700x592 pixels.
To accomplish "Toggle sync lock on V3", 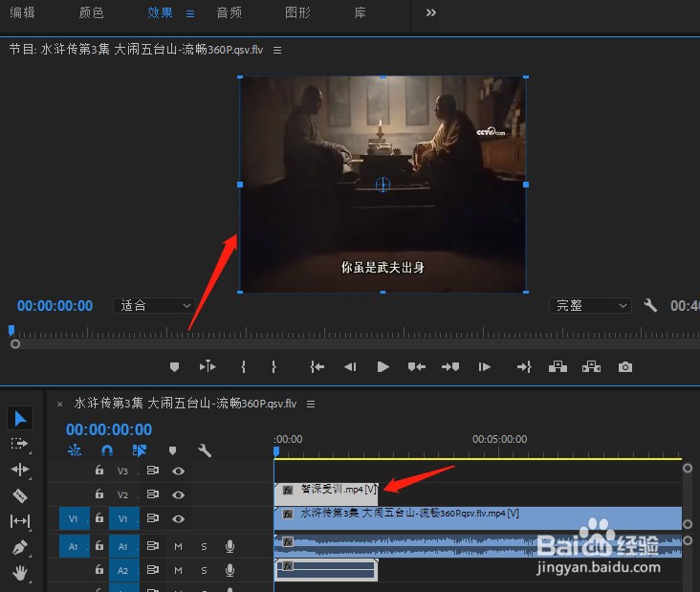I will [153, 471].
